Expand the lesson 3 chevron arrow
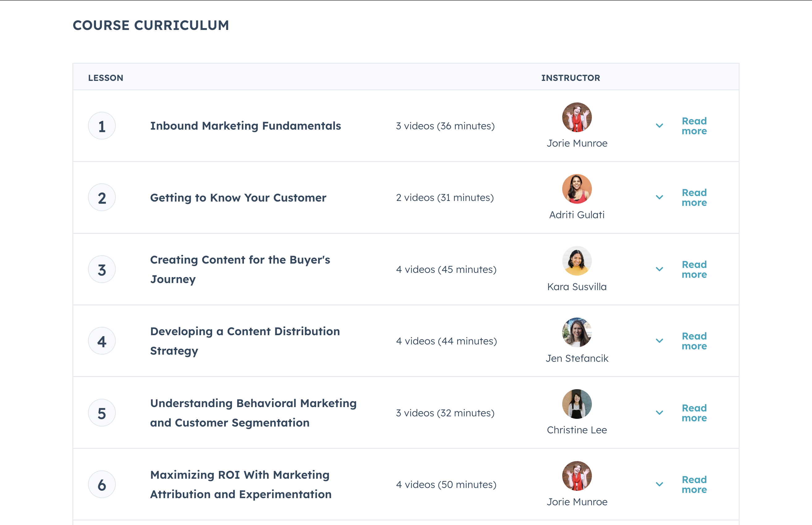Screen dimensions: 812x525 (x=659, y=269)
